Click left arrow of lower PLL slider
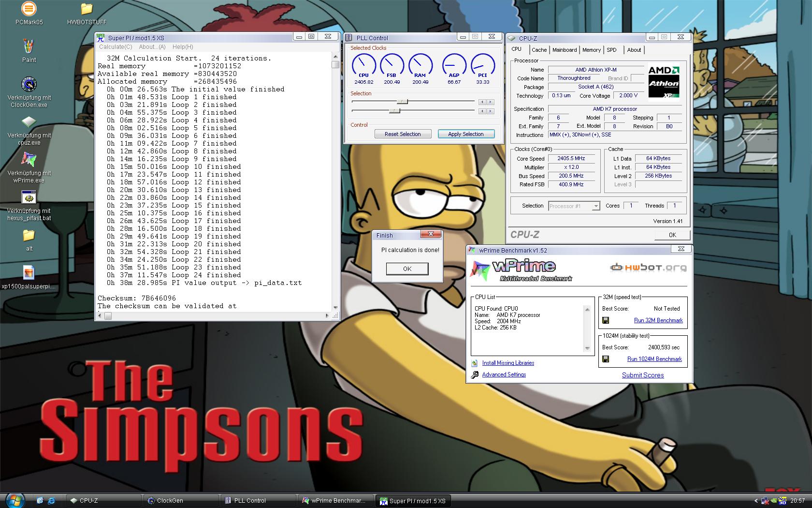The height and width of the screenshot is (508, 812). point(482,111)
